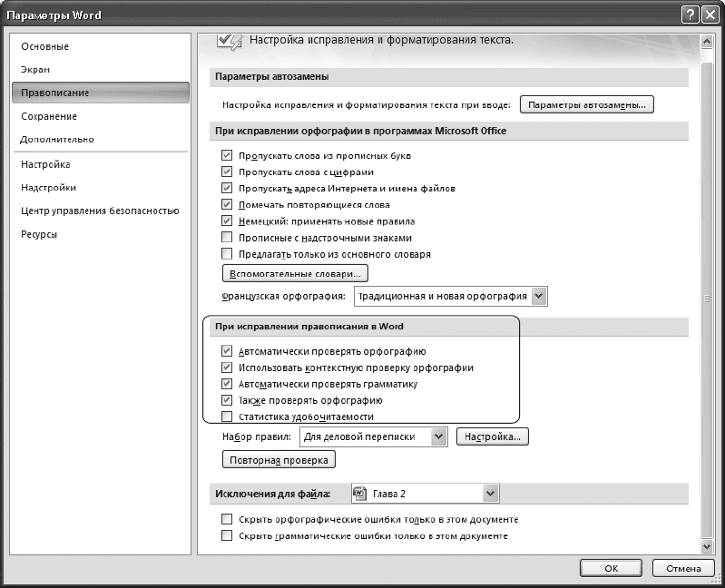
Task: Disable Автоматически проверять орфографию checkbox
Action: tap(227, 351)
